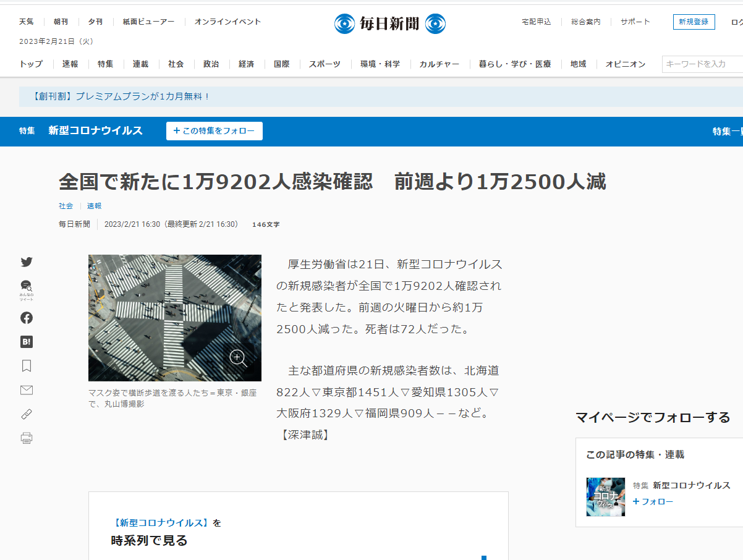Open オンラインイベント link

228,22
